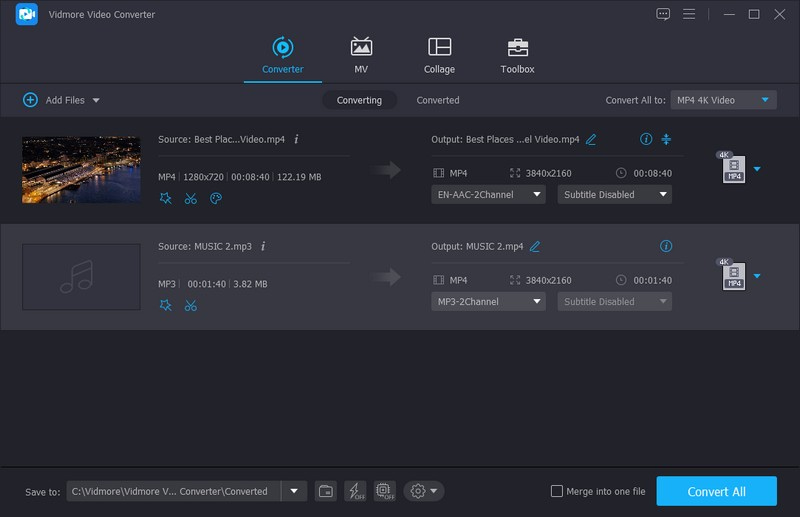The height and width of the screenshot is (517, 800).
Task: Click Add Files button
Action: (54, 100)
